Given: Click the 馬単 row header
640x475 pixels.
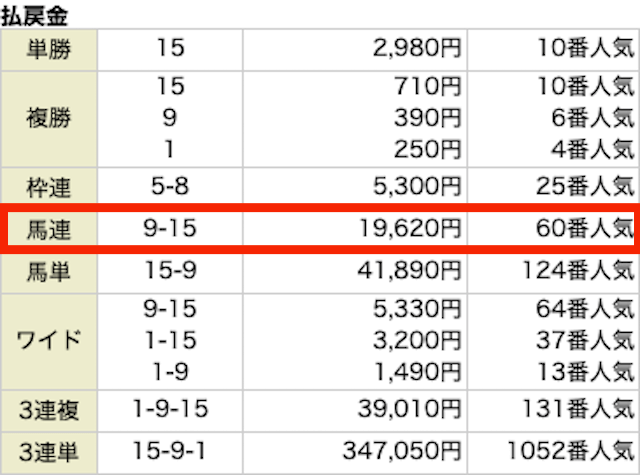Looking at the screenshot, I should (49, 271).
